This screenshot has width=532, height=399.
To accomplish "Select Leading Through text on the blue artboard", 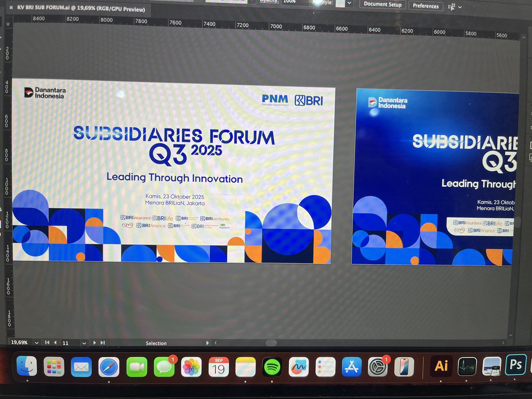I will [479, 184].
